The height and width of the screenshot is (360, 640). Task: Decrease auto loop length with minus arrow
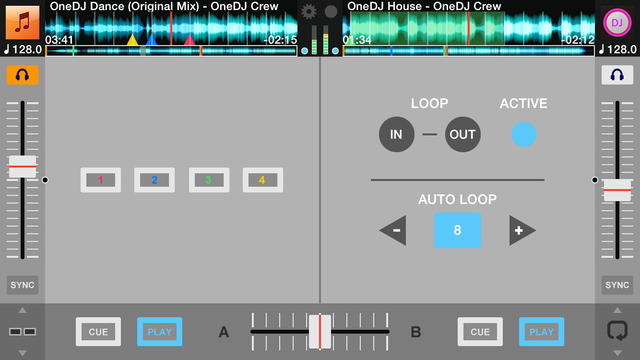393,231
